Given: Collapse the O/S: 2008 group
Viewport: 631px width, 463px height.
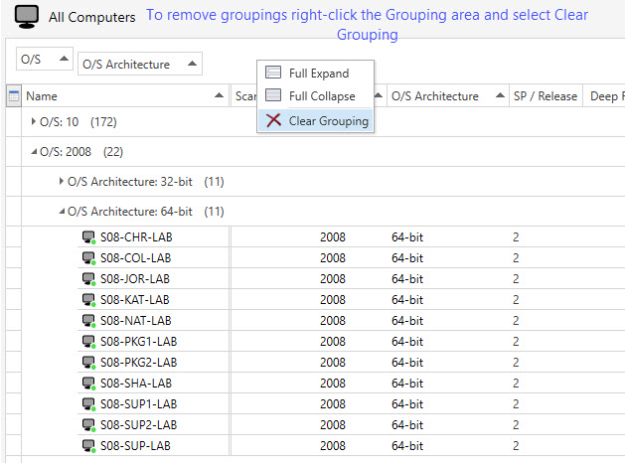Looking at the screenshot, I should 34,152.
